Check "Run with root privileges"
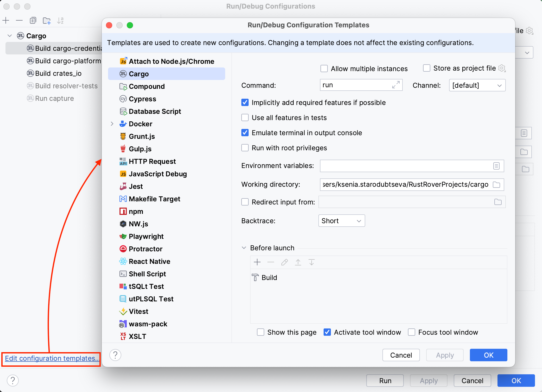The width and height of the screenshot is (542, 392). 245,148
